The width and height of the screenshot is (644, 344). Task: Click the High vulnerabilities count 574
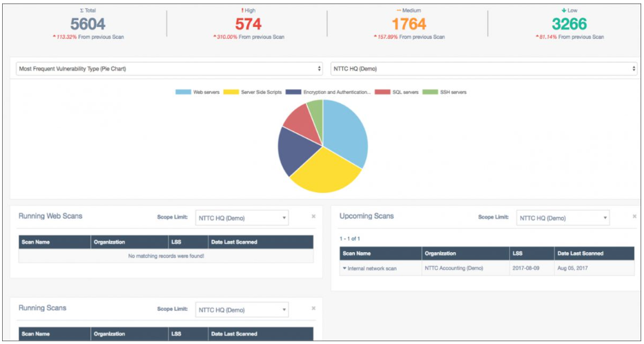(x=248, y=24)
